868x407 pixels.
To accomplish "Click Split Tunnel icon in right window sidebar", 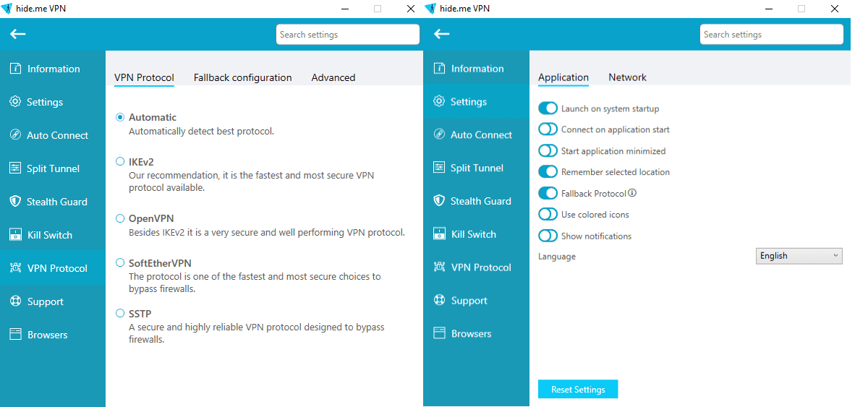I will 438,168.
